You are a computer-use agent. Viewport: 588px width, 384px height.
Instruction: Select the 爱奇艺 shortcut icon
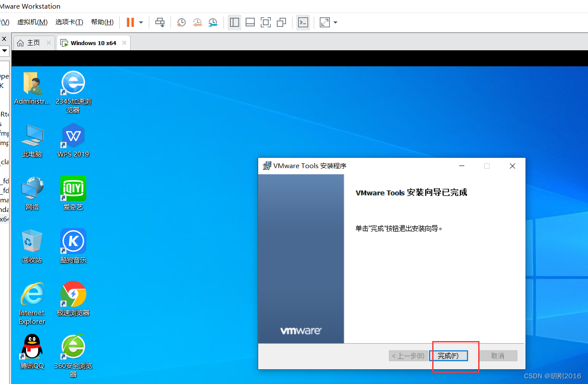pyautogui.click(x=73, y=193)
